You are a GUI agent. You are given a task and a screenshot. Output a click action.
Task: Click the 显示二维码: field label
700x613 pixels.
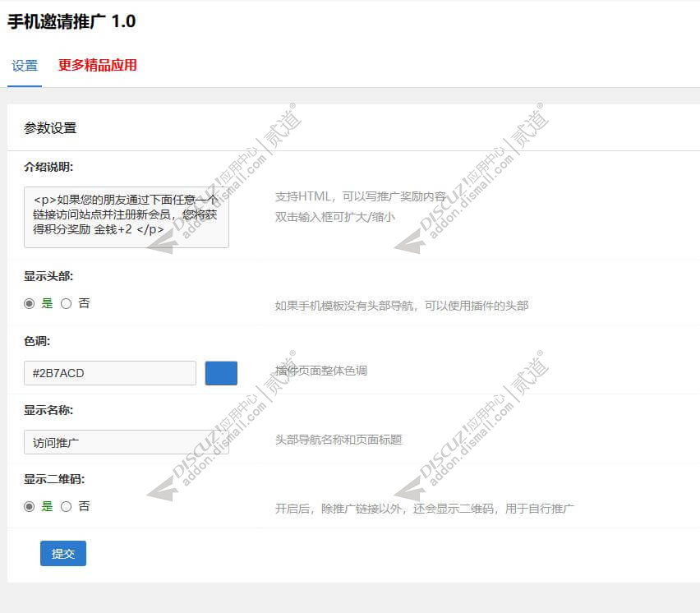point(54,480)
